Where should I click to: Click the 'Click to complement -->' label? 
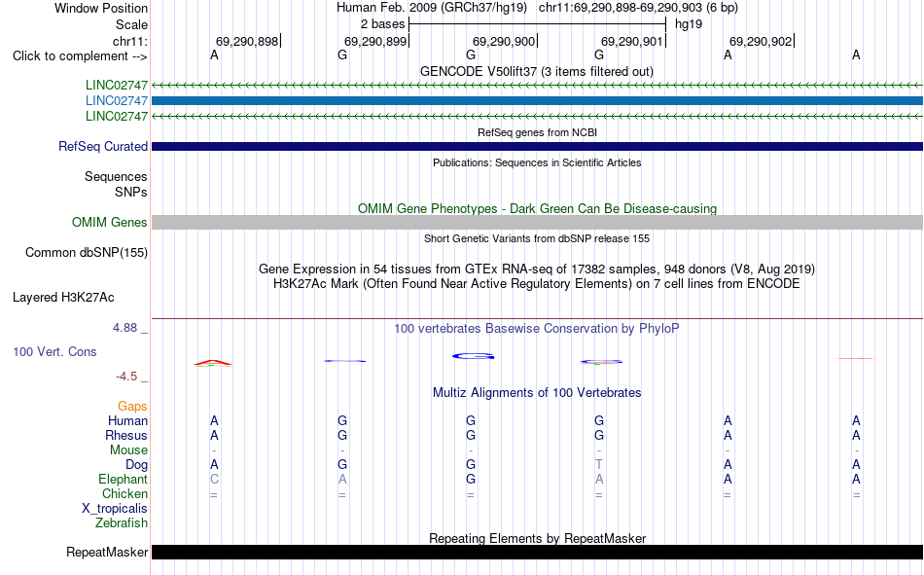point(80,56)
